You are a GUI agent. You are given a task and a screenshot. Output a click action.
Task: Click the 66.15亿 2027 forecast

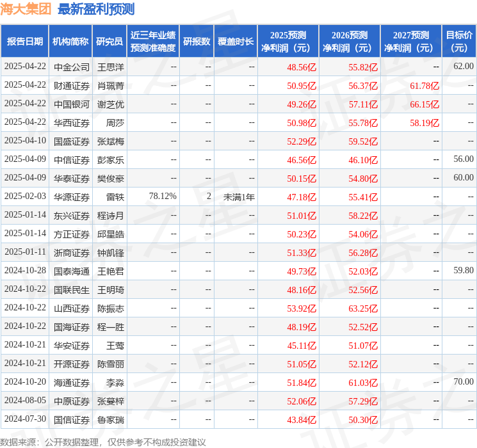424,104
